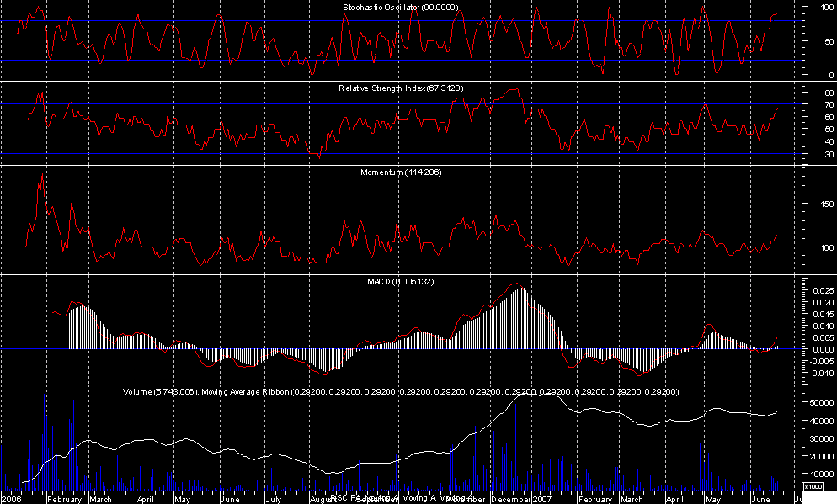
Task: Click the 2006 year label at axis start
Action: click(x=12, y=498)
